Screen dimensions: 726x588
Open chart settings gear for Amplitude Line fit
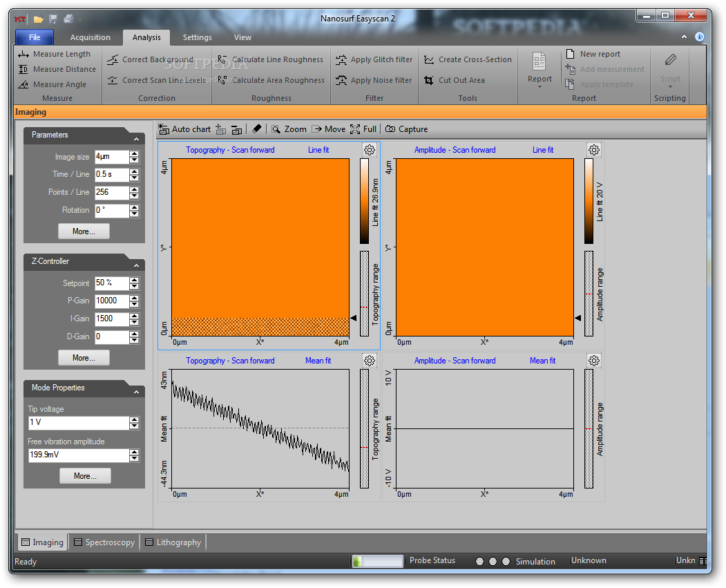click(x=594, y=150)
